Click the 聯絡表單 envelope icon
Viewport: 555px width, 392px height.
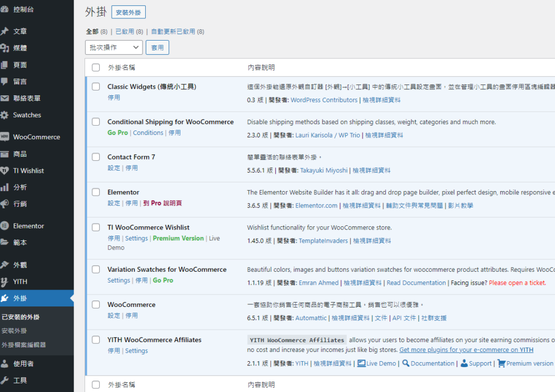[x=4, y=99]
